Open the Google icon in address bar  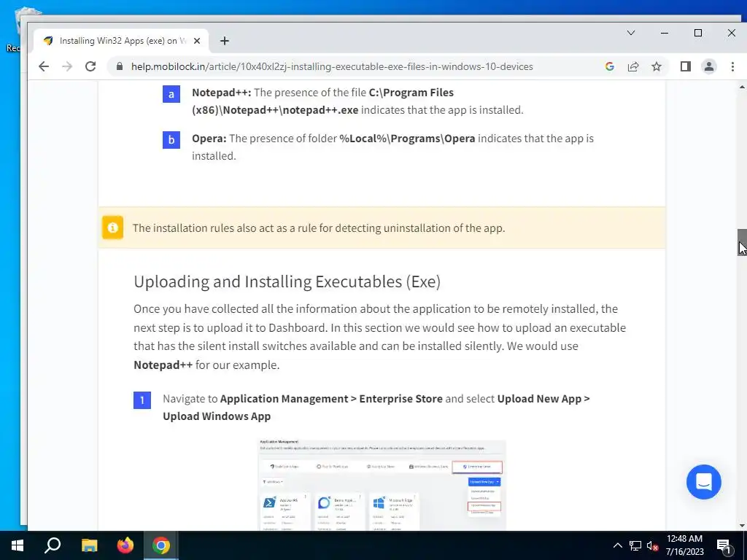coord(609,66)
